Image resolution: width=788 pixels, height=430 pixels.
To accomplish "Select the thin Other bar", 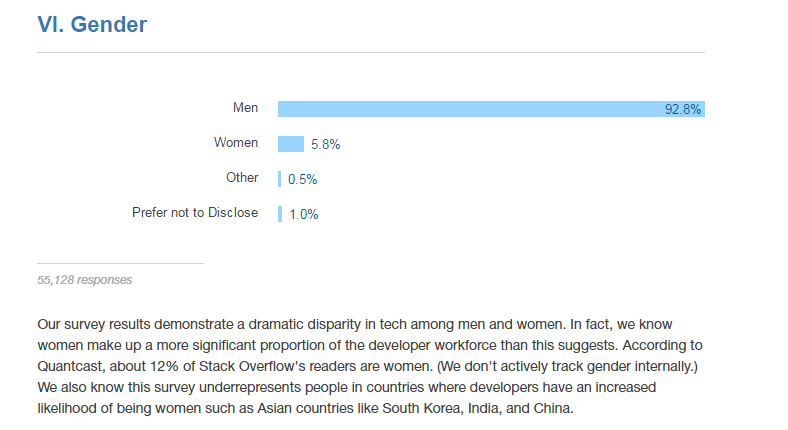I will point(279,179).
